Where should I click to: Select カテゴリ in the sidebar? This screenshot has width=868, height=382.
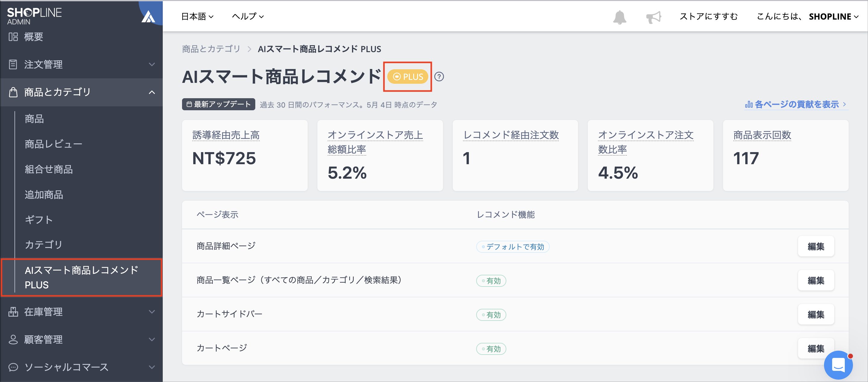tap(44, 245)
